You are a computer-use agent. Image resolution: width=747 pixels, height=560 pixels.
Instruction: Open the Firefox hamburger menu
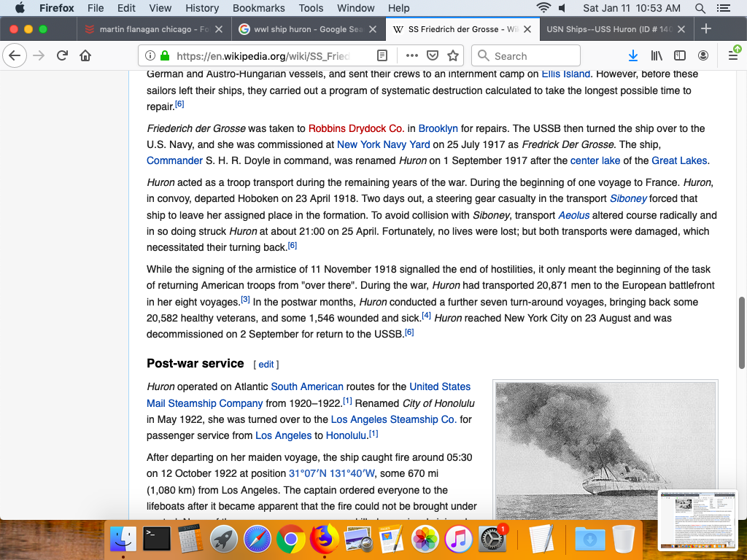(x=733, y=55)
